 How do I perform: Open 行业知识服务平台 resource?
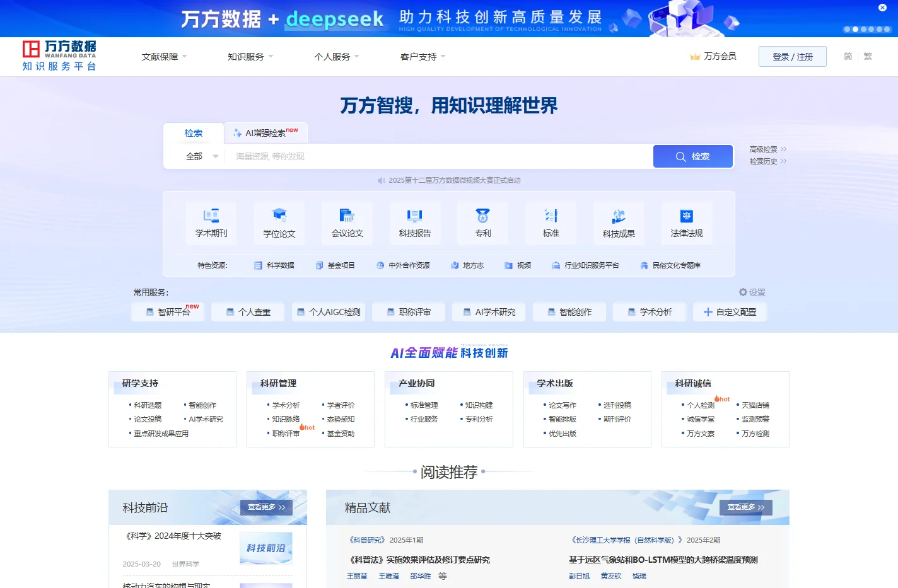(x=585, y=265)
